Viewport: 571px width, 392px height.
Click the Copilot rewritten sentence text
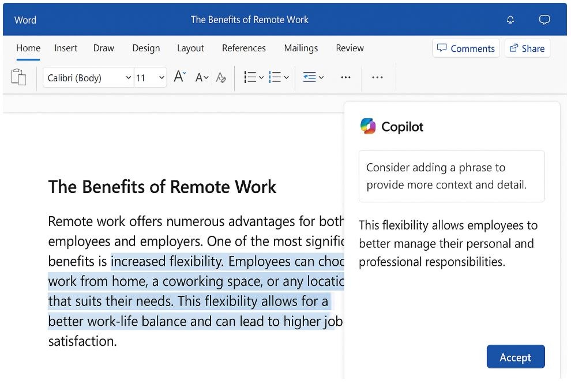click(448, 243)
